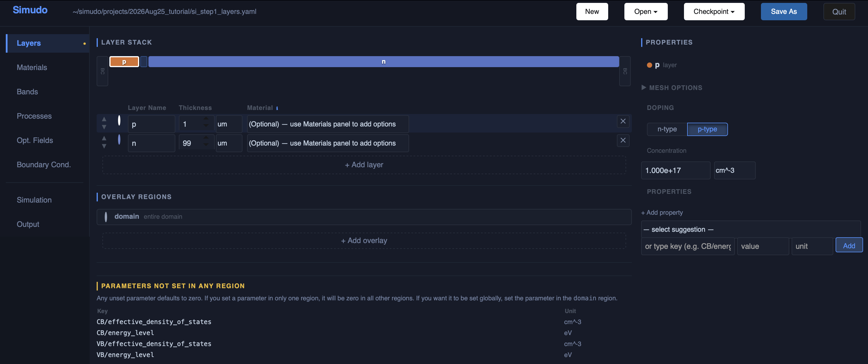Viewport: 868px width, 364px height.
Task: Click the project file path in header
Action: coord(164,12)
